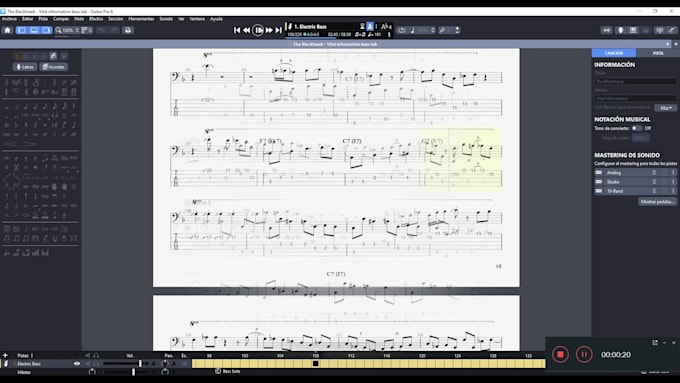680x383 pixels.
Task: Toggle the left edit palette panel view
Action: coord(22,30)
